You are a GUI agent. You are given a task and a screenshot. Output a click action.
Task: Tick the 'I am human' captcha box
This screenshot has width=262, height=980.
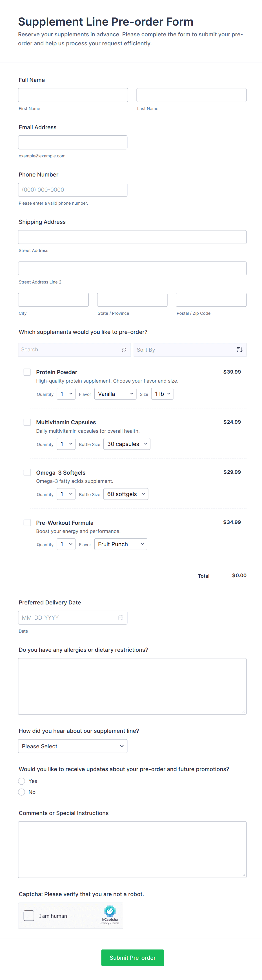pyautogui.click(x=29, y=916)
